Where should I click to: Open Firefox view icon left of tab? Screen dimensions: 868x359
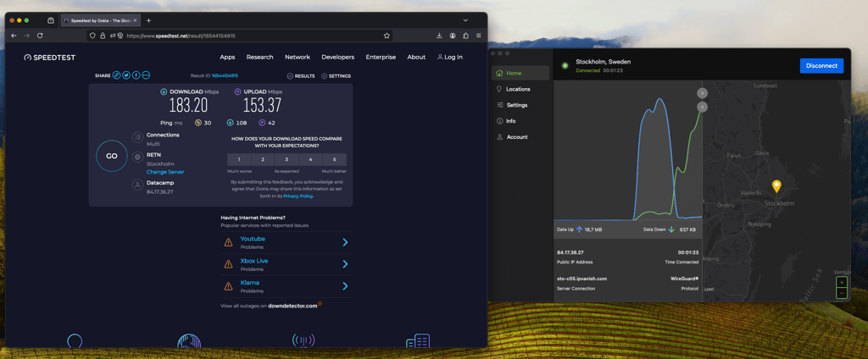coord(51,20)
